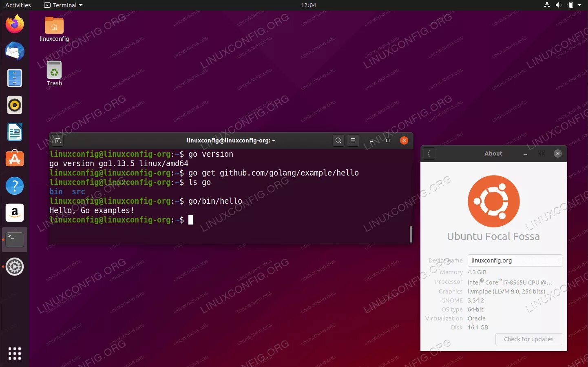This screenshot has height=367, width=588.
Task: Click the battery status icon
Action: pos(570,5)
